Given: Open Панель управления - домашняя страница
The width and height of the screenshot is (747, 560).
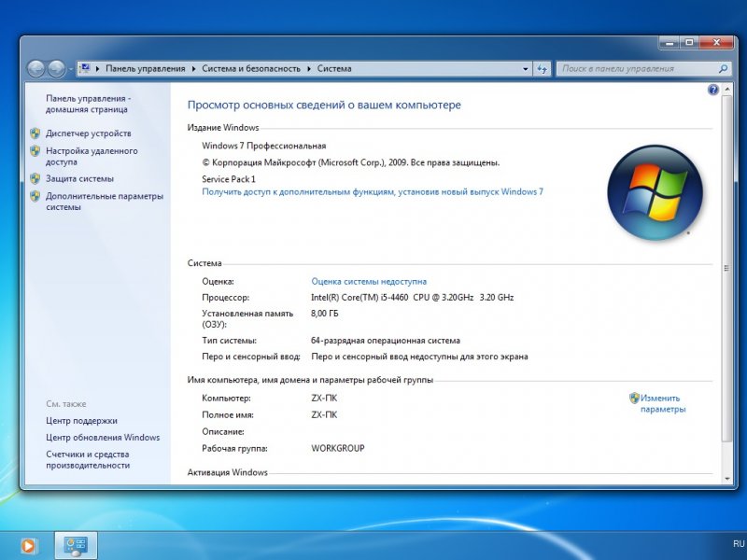Looking at the screenshot, I should [x=88, y=104].
